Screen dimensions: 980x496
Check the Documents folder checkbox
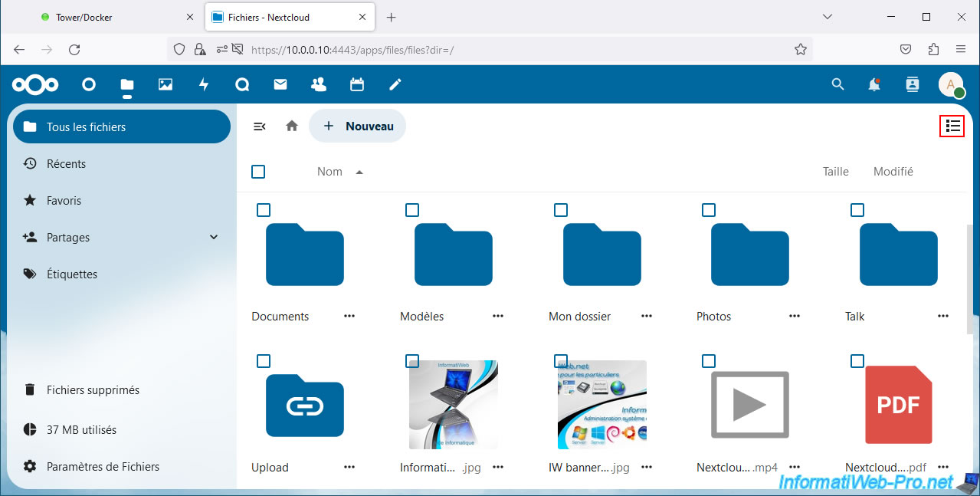pyautogui.click(x=264, y=210)
